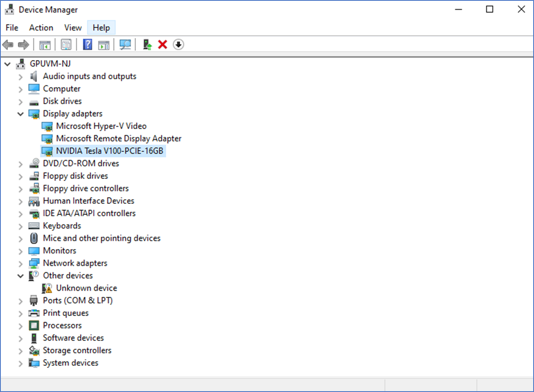Click the mouse icon beside Mice

click(34, 238)
